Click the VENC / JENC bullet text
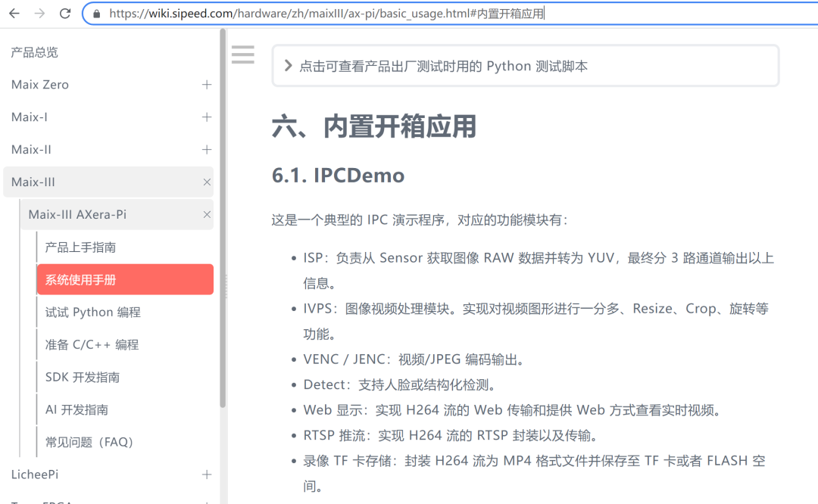818x504 pixels. tap(414, 359)
